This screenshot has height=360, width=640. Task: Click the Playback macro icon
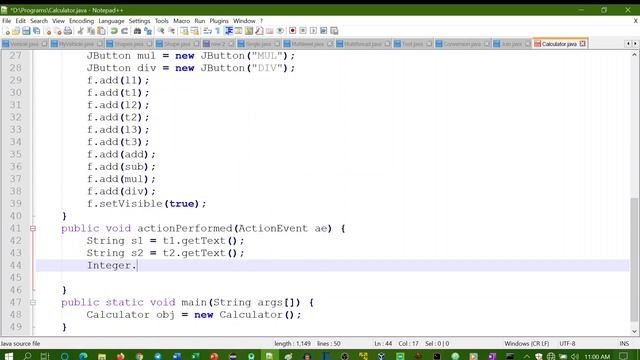point(313,31)
